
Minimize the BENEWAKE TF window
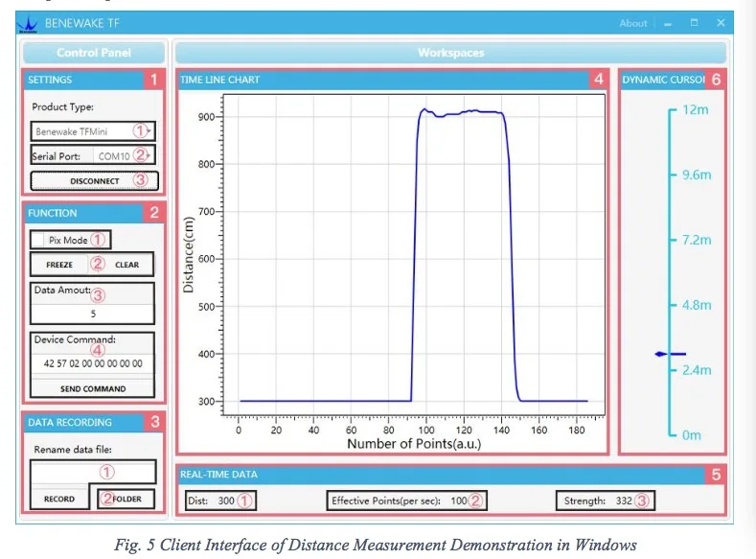(x=668, y=24)
